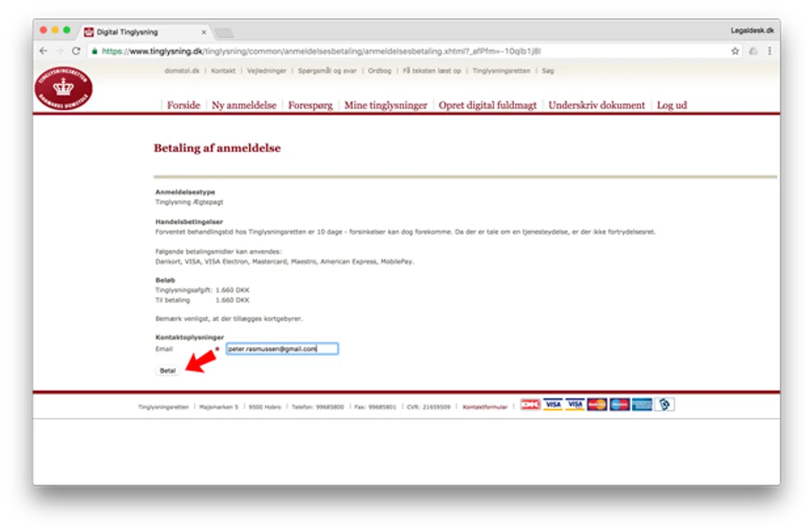
Task: Click Log ud to sign out
Action: 672,105
